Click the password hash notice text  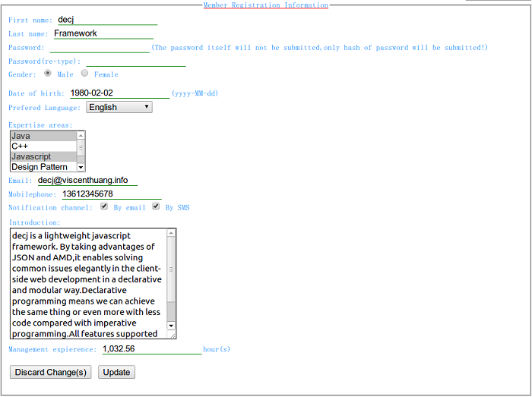(319, 47)
